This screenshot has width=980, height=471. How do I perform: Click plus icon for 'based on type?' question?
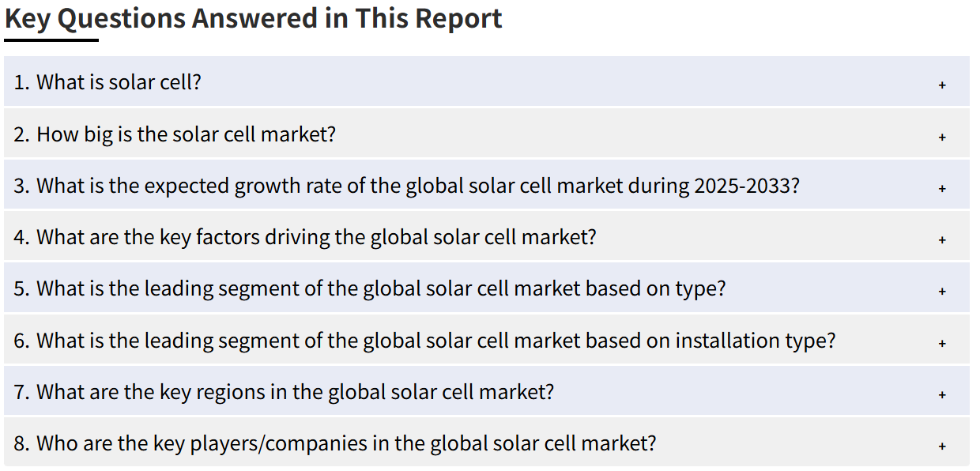[x=942, y=291]
